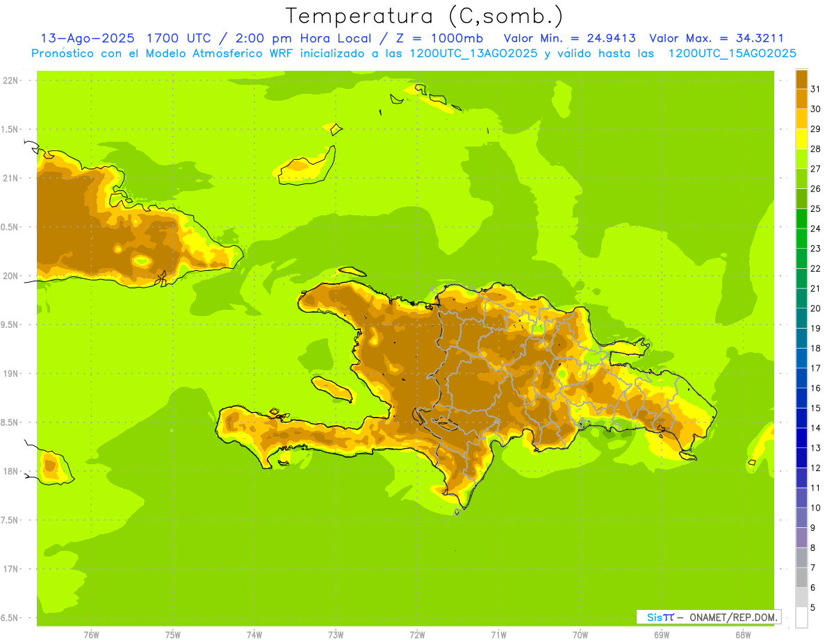Viewport: 834px width, 644px height.
Task: Click the "74W" longitude label
Action: [254, 635]
